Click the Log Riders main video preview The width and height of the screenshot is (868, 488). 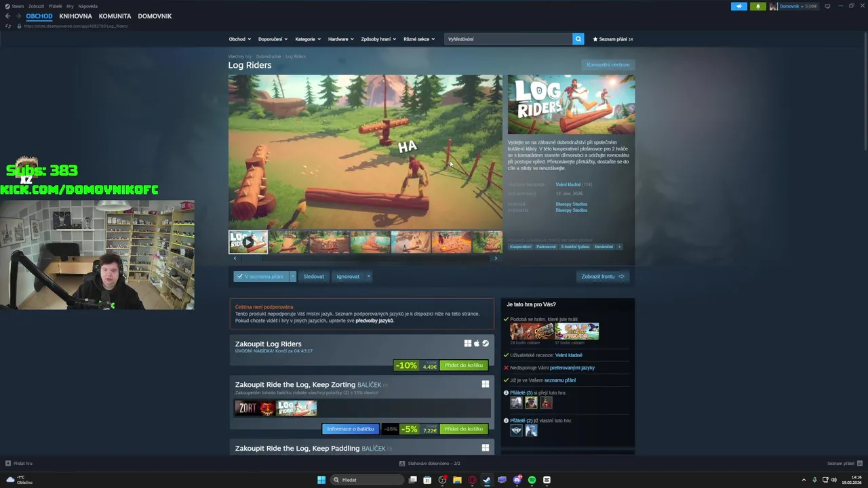(366, 152)
